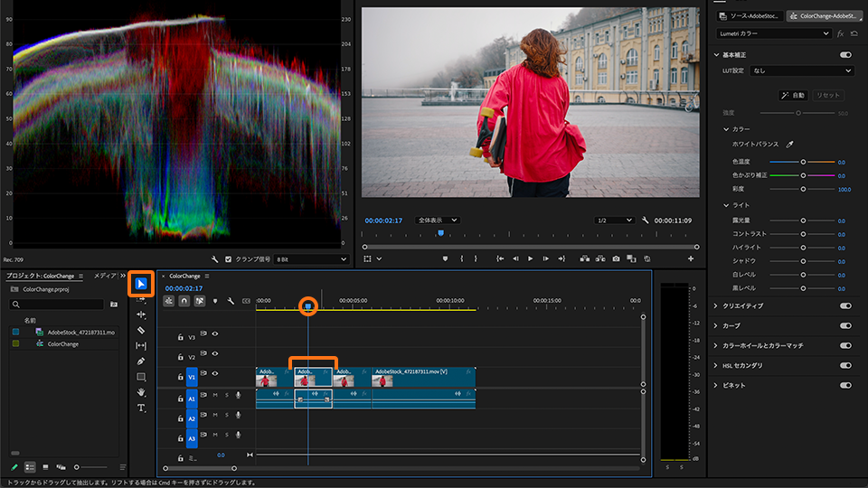Click the white balance eyedropper

788,144
